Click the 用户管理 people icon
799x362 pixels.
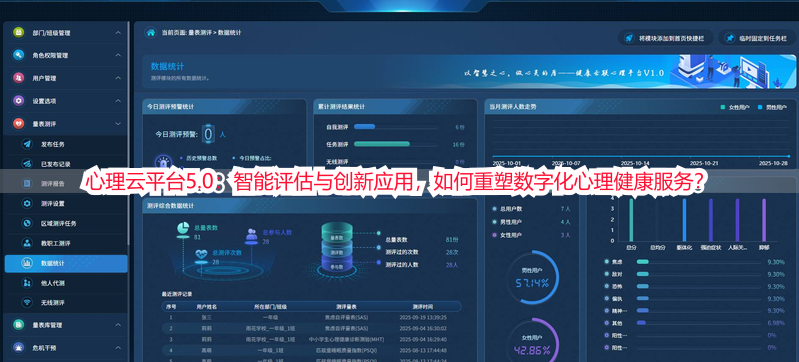point(18,78)
